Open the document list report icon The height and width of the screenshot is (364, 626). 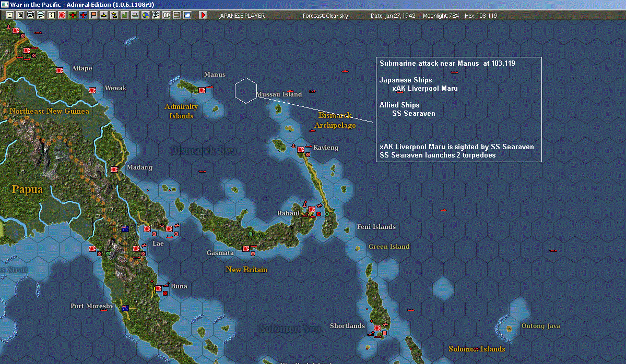click(x=20, y=15)
